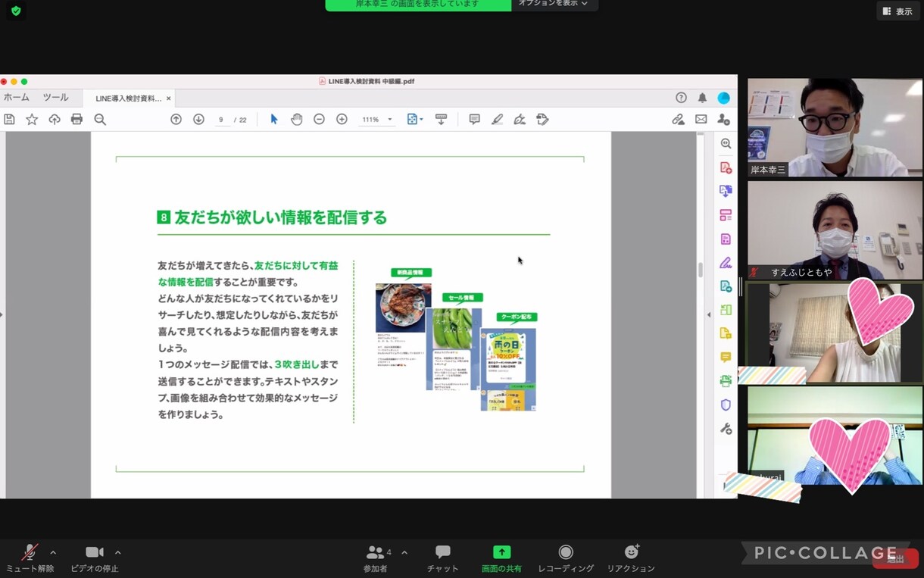
Task: Click the zoom out minus button
Action: (x=319, y=120)
